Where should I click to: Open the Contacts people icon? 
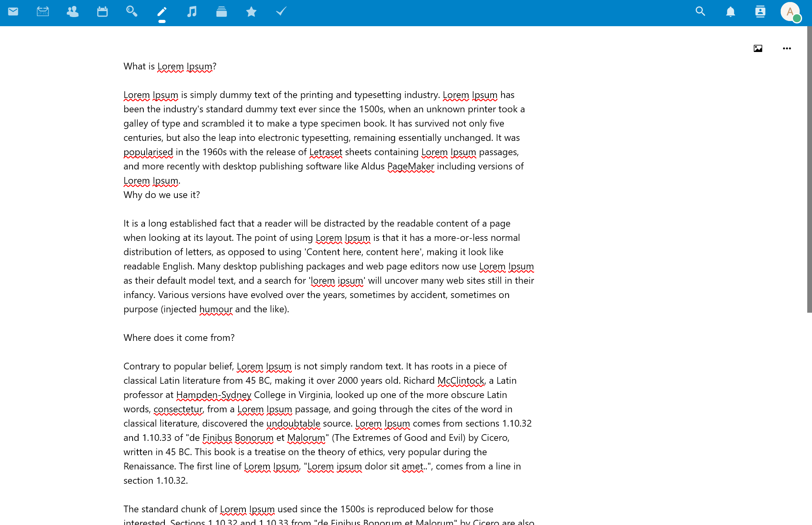click(x=73, y=12)
